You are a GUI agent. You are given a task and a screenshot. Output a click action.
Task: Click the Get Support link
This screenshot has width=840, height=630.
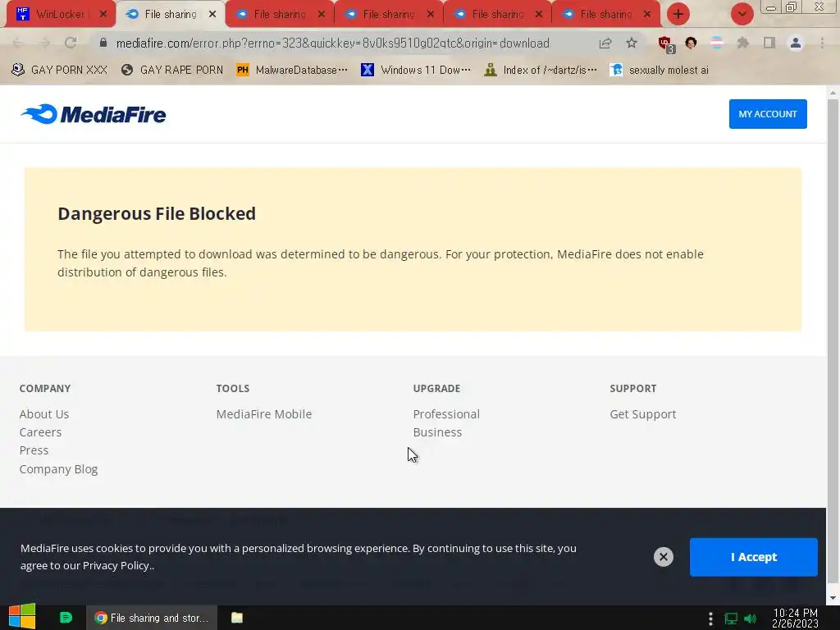tap(643, 414)
